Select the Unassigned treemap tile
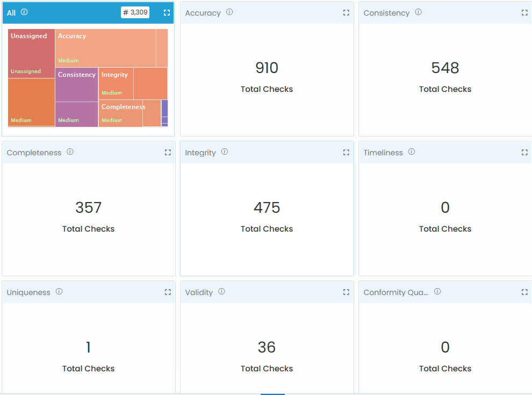This screenshot has width=532, height=395. pos(32,54)
